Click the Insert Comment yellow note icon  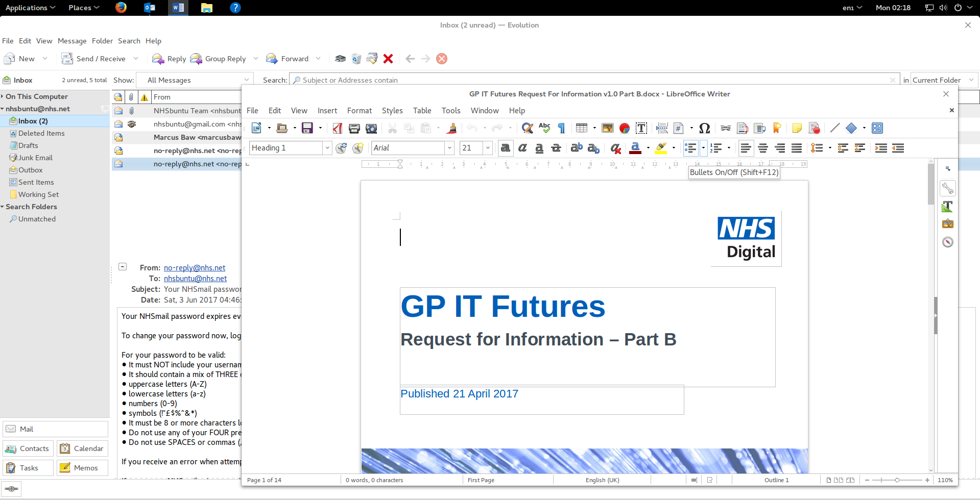pyautogui.click(x=797, y=128)
